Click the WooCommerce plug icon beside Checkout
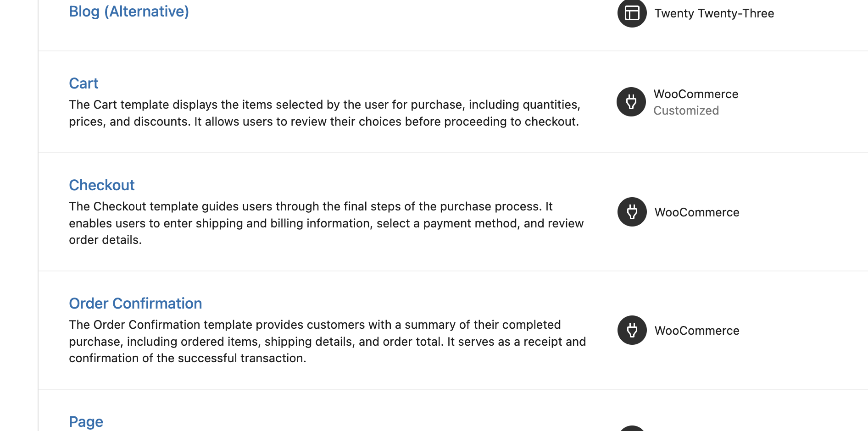 coord(632,212)
